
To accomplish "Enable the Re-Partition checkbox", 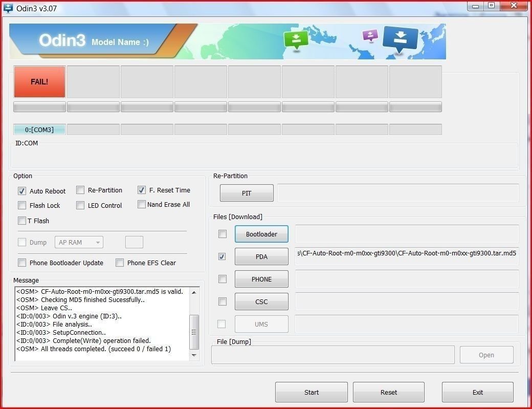I will point(80,190).
